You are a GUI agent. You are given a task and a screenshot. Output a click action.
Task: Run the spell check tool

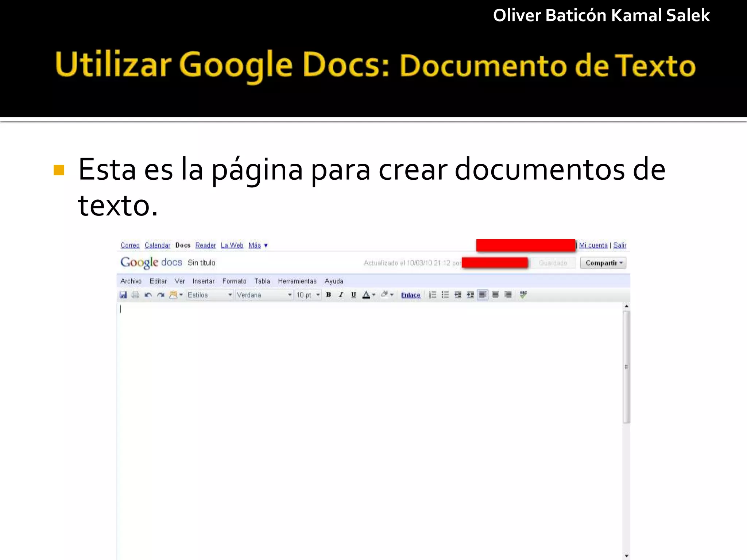coord(523,295)
